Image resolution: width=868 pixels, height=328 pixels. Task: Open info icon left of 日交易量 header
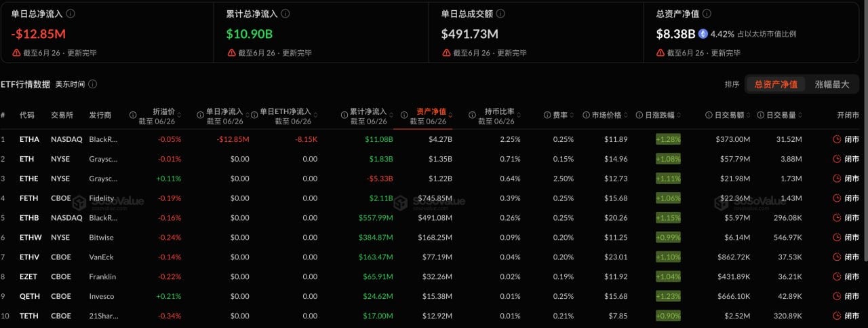click(x=761, y=115)
